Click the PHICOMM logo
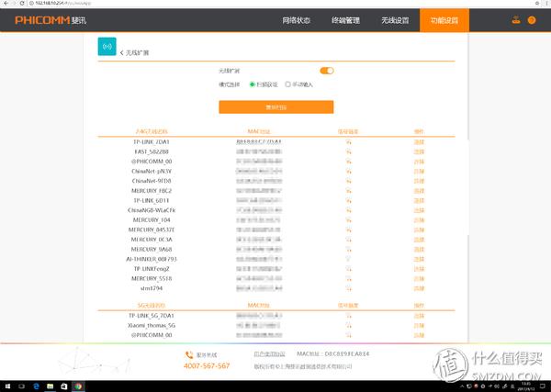Viewport: 551px width, 392px height. pos(51,20)
